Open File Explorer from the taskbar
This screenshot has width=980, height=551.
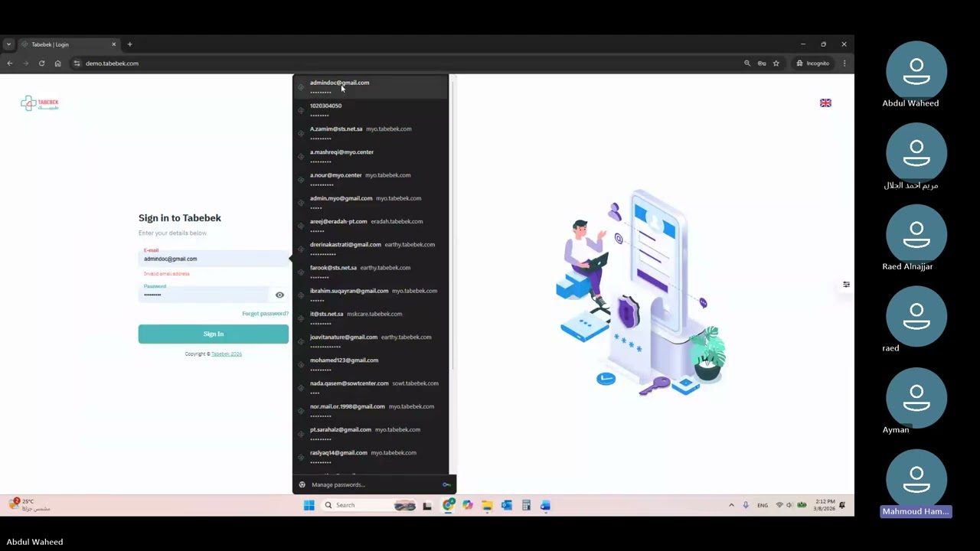[x=487, y=505]
